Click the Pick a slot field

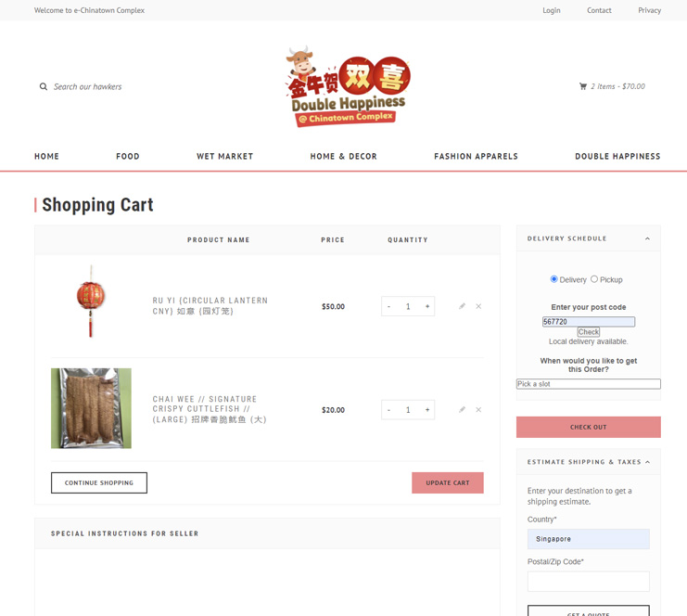[588, 384]
